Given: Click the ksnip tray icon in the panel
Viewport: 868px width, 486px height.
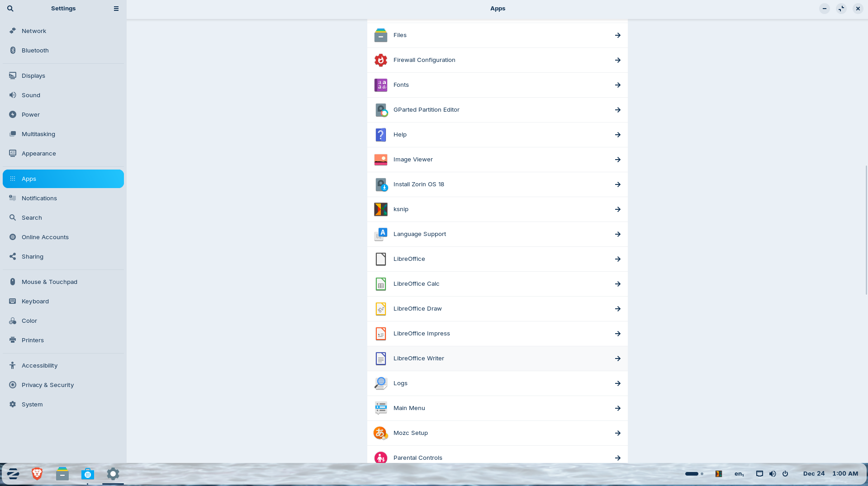Looking at the screenshot, I should [x=718, y=474].
